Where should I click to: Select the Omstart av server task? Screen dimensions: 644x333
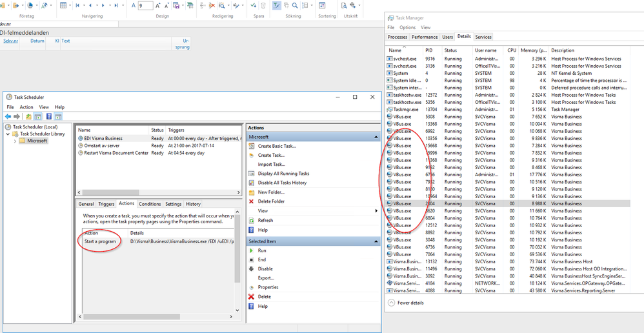click(158, 146)
